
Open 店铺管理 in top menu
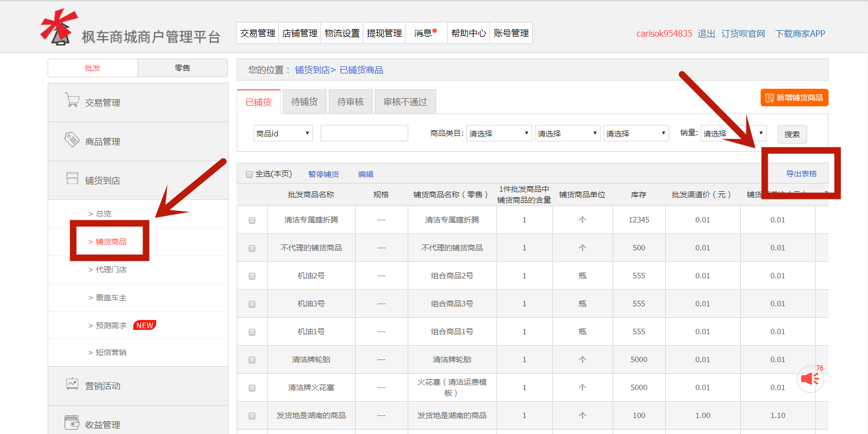point(300,33)
